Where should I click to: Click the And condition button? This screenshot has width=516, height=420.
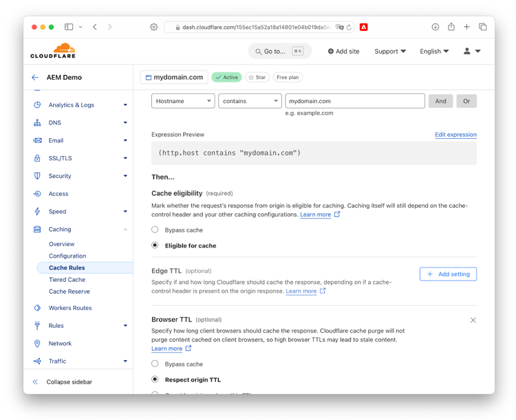coord(440,101)
